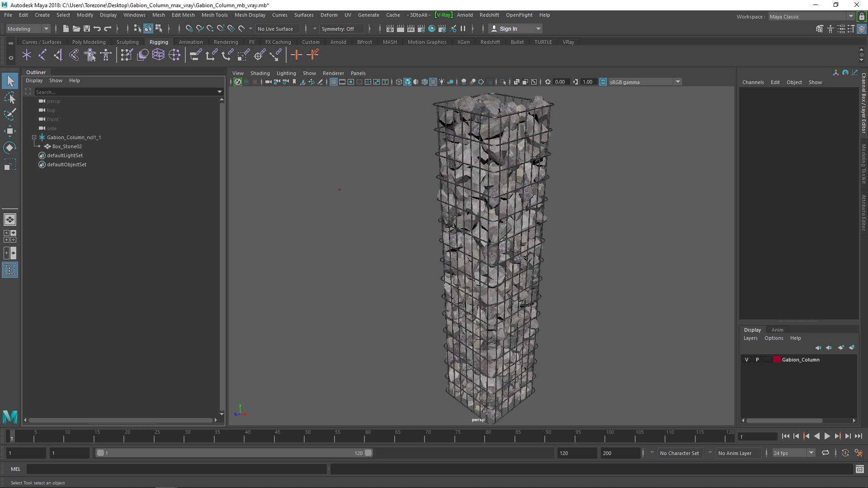Click the Create Locator shelf icon

pos(27,55)
